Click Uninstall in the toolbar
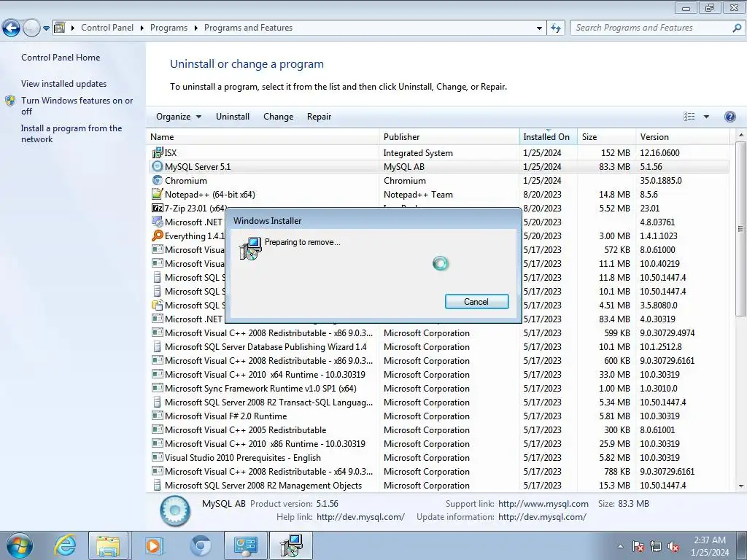Image resolution: width=747 pixels, height=560 pixels. coord(233,117)
